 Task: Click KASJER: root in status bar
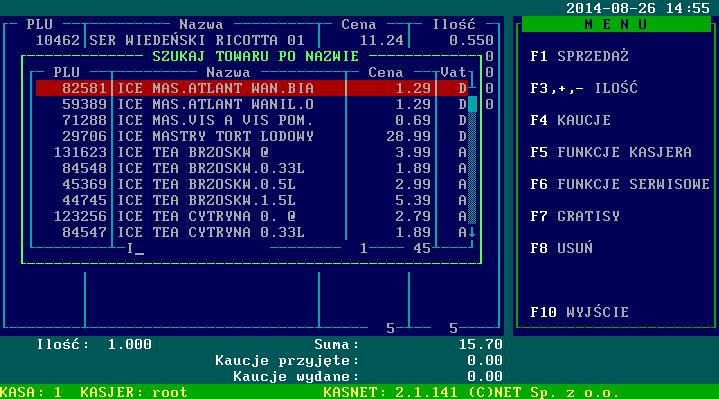click(x=134, y=392)
